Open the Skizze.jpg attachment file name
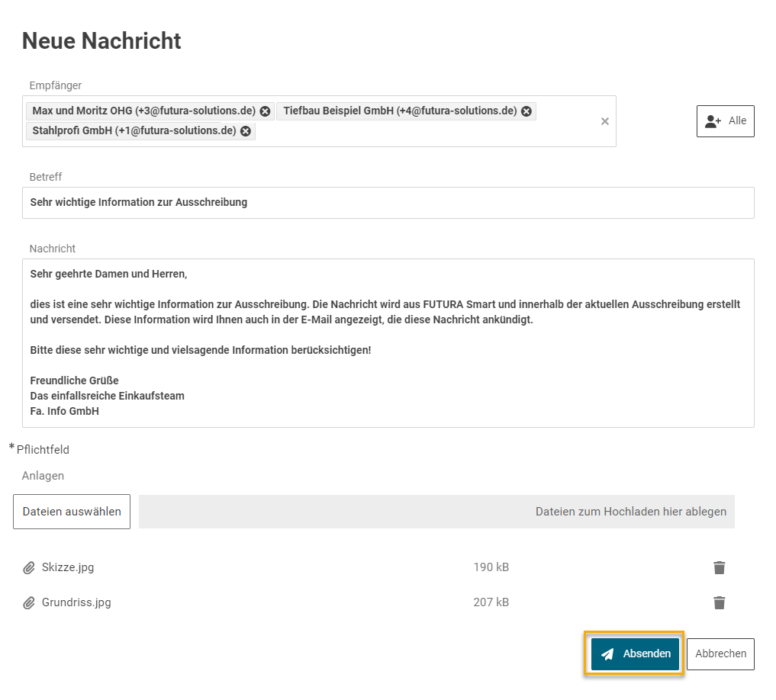 68,567
